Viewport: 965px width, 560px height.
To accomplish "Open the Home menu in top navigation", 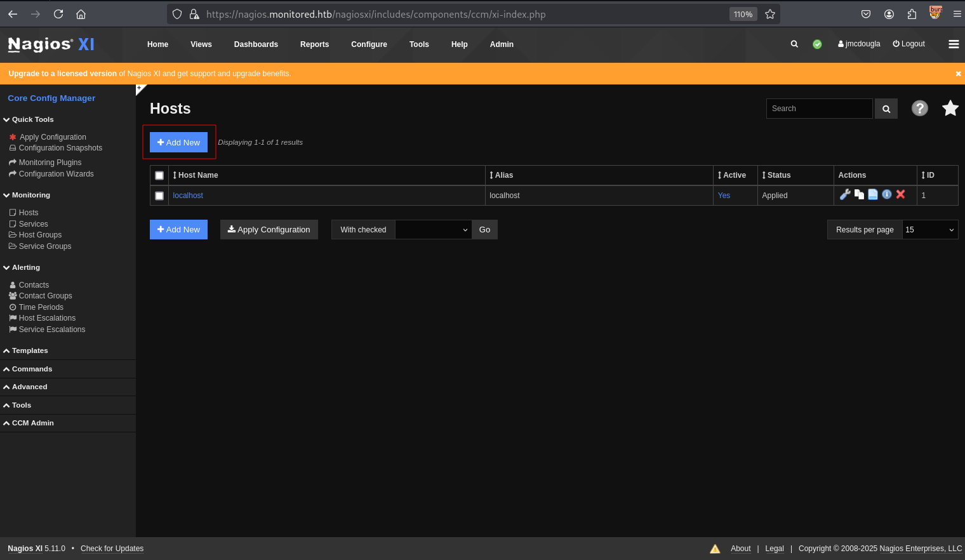I will pyautogui.click(x=157, y=44).
